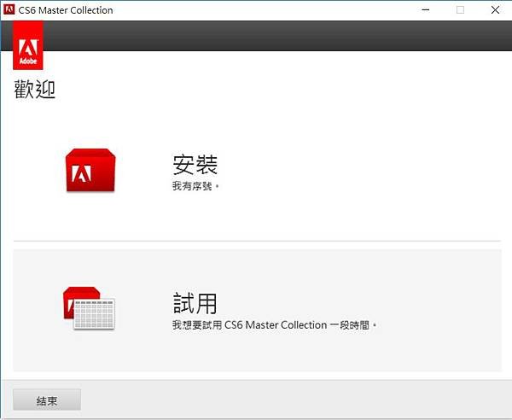Minimize the CS6 Master Collection window
This screenshot has width=512, height=420.
pos(426,9)
